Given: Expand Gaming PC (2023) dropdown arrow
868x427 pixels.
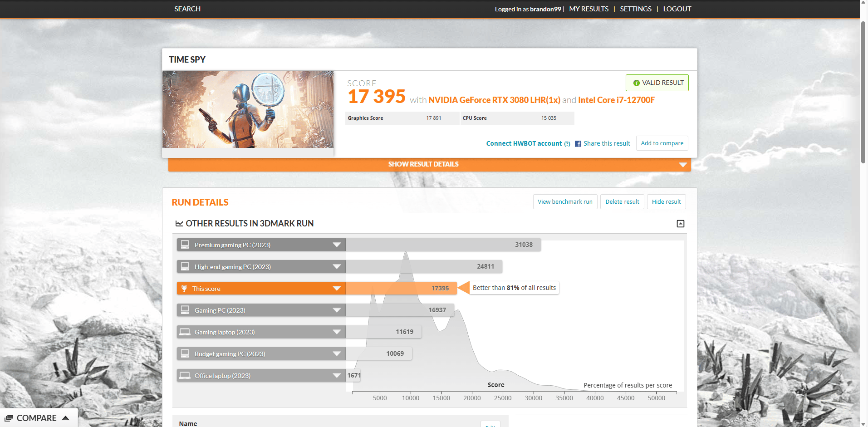Looking at the screenshot, I should tap(337, 310).
